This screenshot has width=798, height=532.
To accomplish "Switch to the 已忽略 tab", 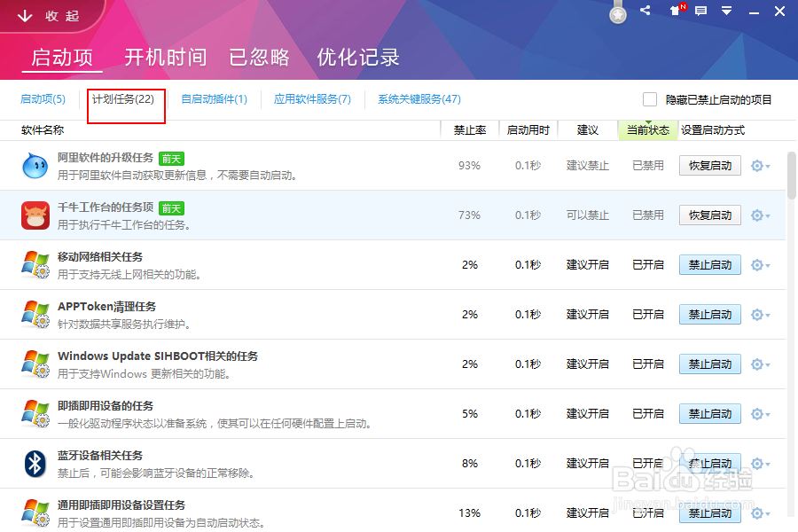I will (259, 57).
